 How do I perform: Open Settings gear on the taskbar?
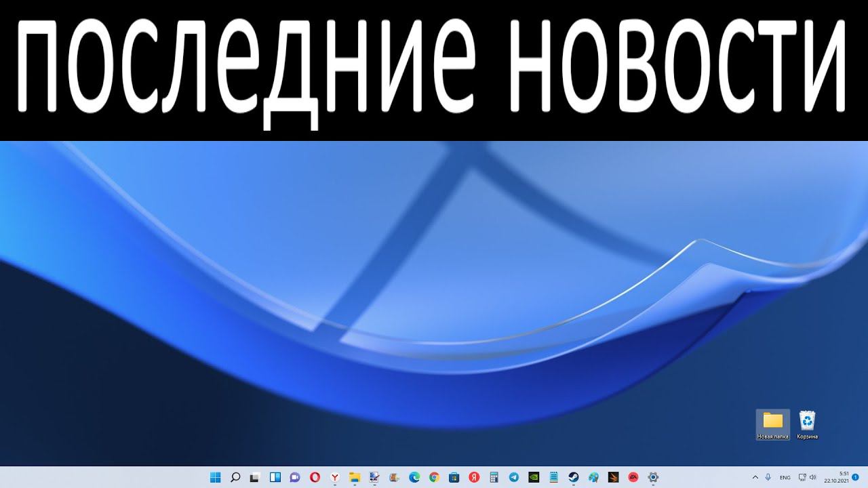653,477
